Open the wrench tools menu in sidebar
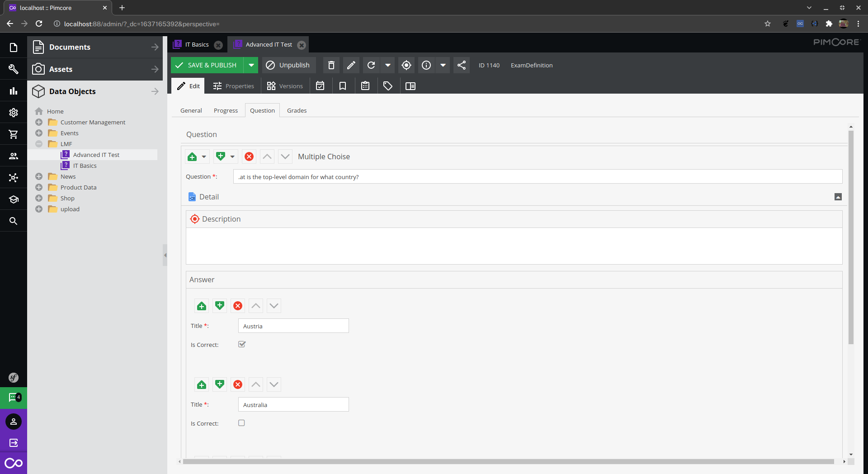This screenshot has width=868, height=474. 14,69
